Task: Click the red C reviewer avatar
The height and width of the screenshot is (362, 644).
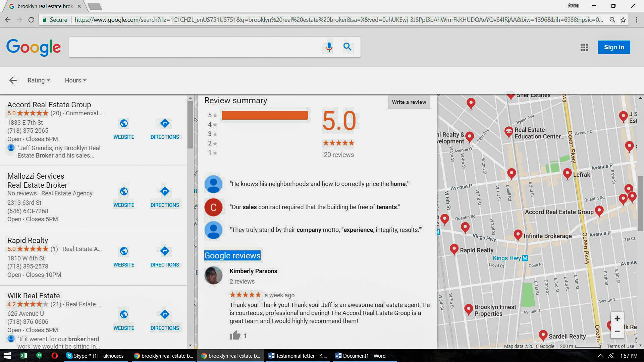Action: click(213, 207)
